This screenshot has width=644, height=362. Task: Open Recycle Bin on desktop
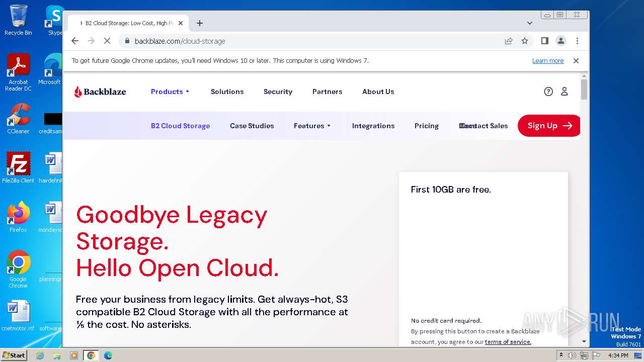pos(18,20)
